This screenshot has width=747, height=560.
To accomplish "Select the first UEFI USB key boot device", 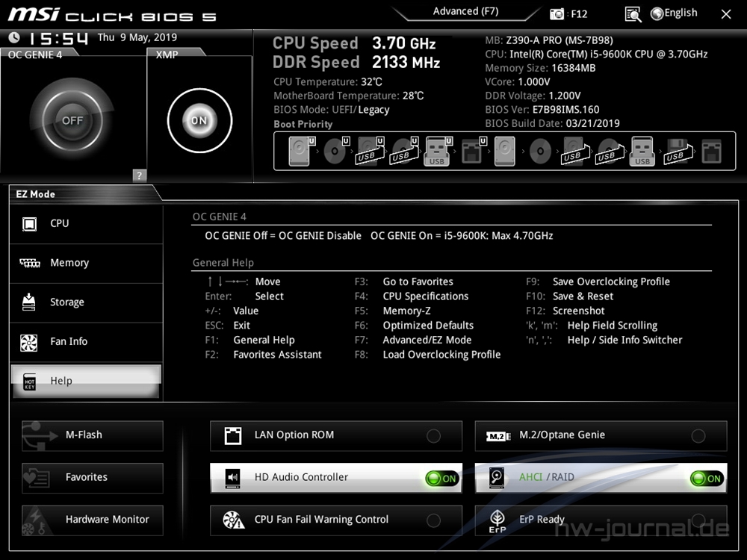I will [x=438, y=152].
